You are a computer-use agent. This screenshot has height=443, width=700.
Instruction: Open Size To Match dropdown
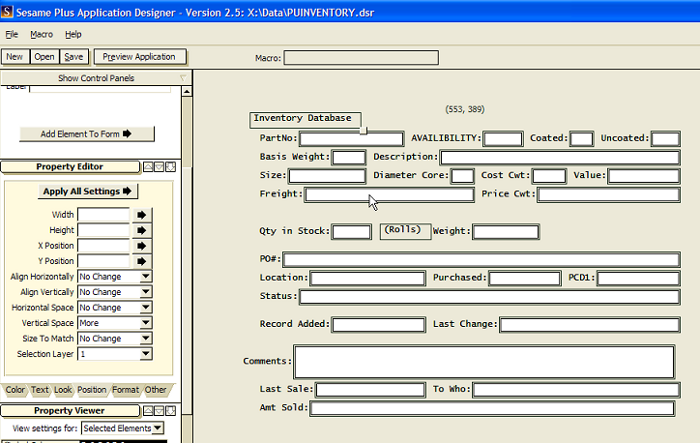point(146,339)
